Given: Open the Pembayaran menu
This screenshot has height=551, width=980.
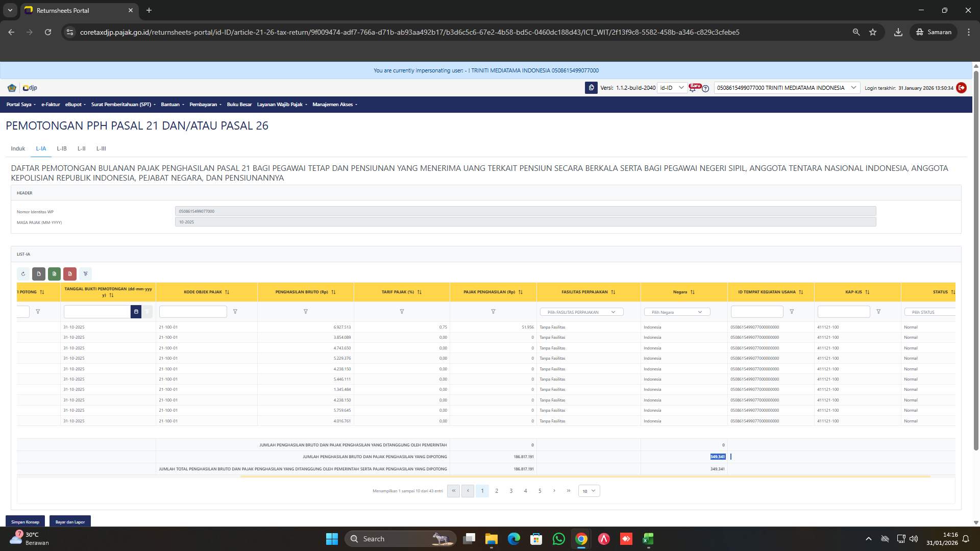Looking at the screenshot, I should click(x=204, y=105).
